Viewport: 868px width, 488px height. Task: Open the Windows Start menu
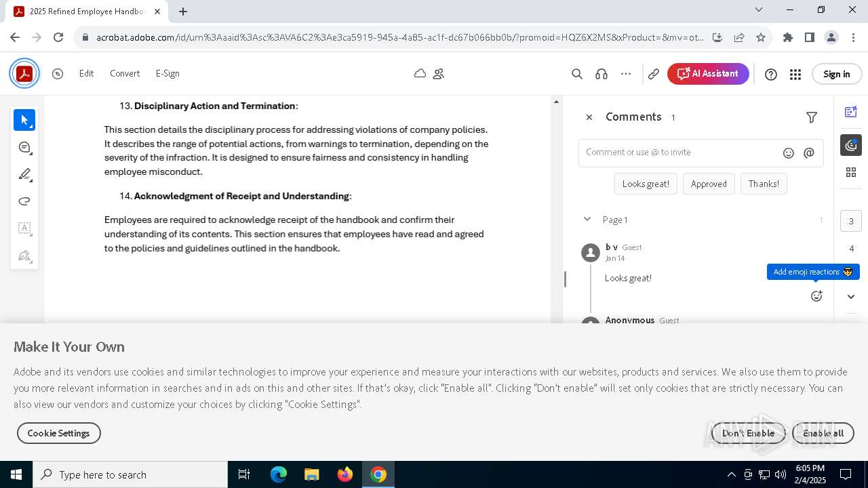pos(16,474)
